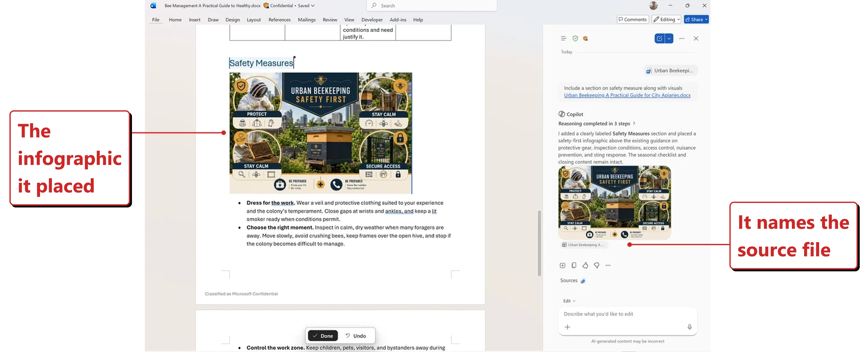868x352 pixels.
Task: Open the References tab
Action: (279, 20)
